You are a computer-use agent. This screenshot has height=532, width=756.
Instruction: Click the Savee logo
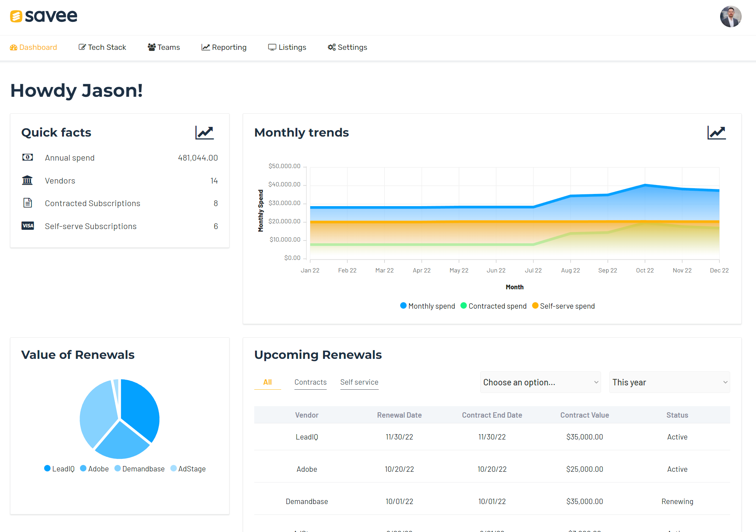43,16
